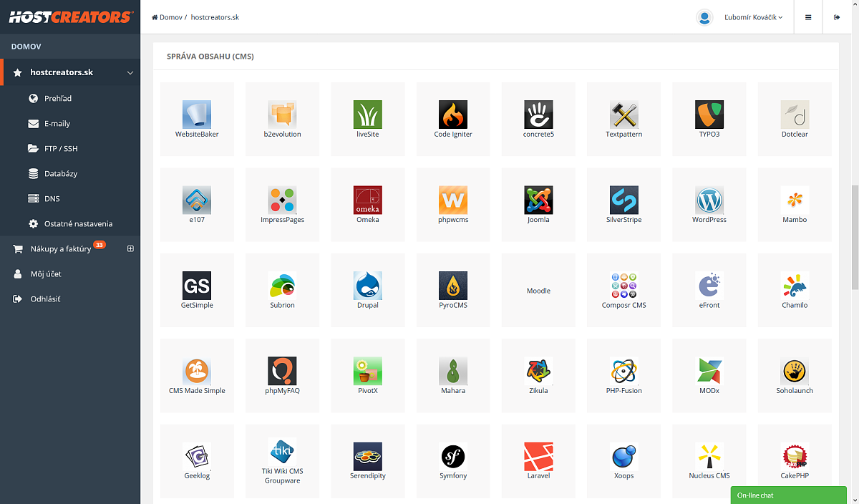This screenshot has height=504, width=859.
Task: Select the MODx icon
Action: pos(709,371)
